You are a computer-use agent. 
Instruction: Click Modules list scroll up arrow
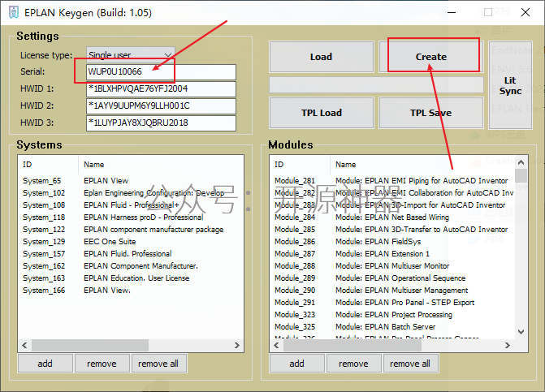coord(521,162)
